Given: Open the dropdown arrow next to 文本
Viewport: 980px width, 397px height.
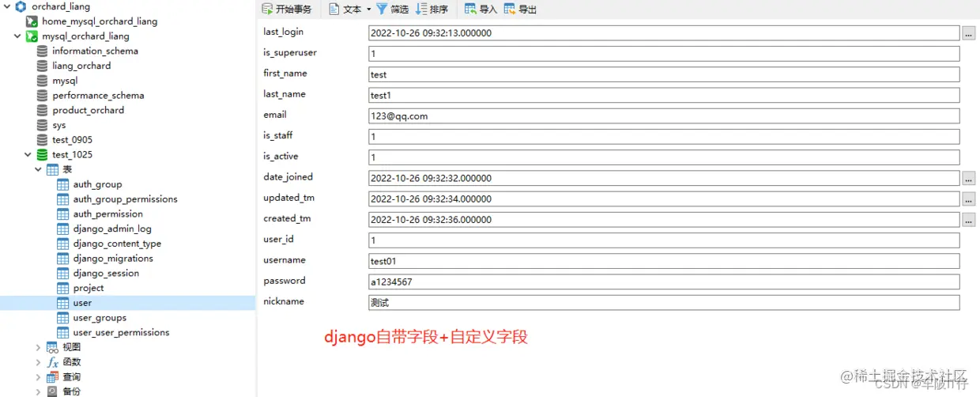Looking at the screenshot, I should tap(368, 9).
